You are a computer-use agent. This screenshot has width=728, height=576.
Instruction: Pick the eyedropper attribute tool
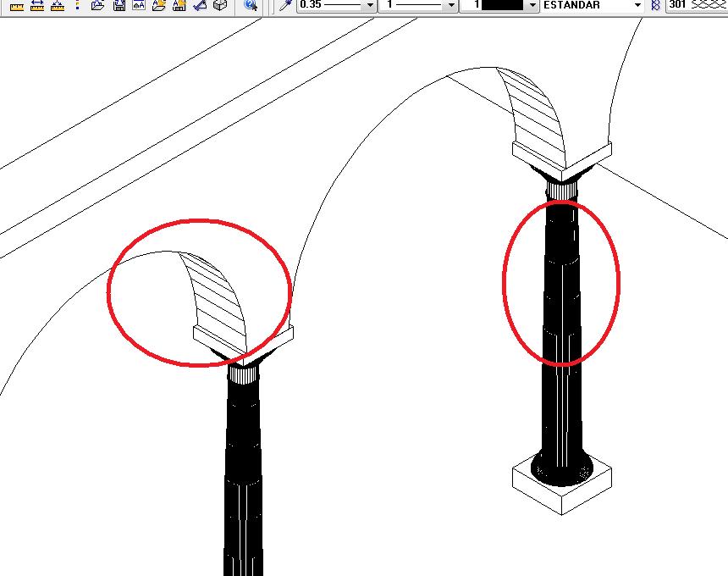click(x=285, y=5)
